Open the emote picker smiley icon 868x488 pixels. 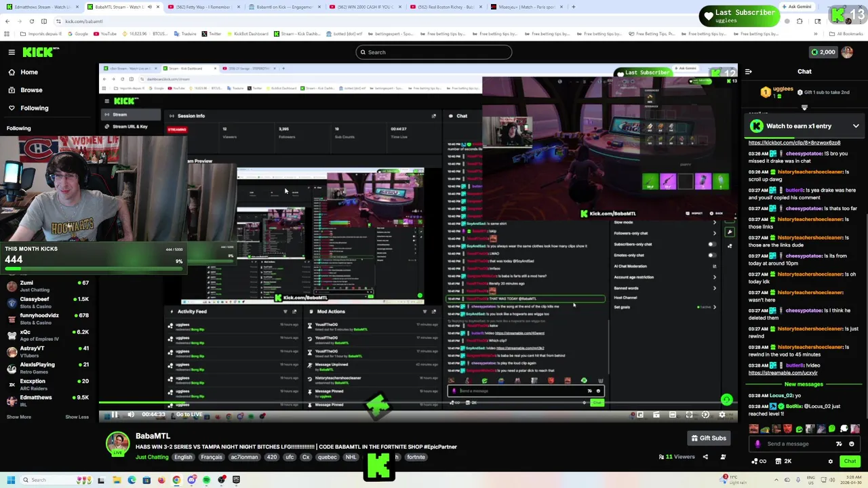(852, 444)
